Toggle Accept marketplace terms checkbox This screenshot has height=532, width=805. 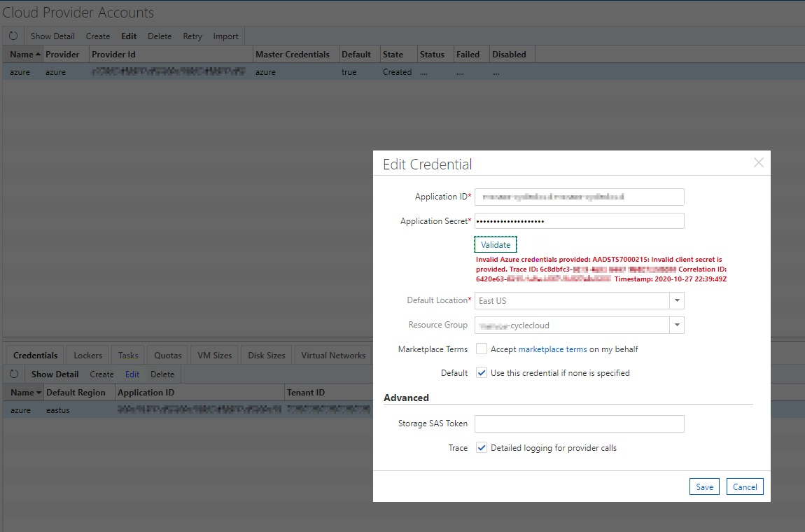tap(481, 349)
